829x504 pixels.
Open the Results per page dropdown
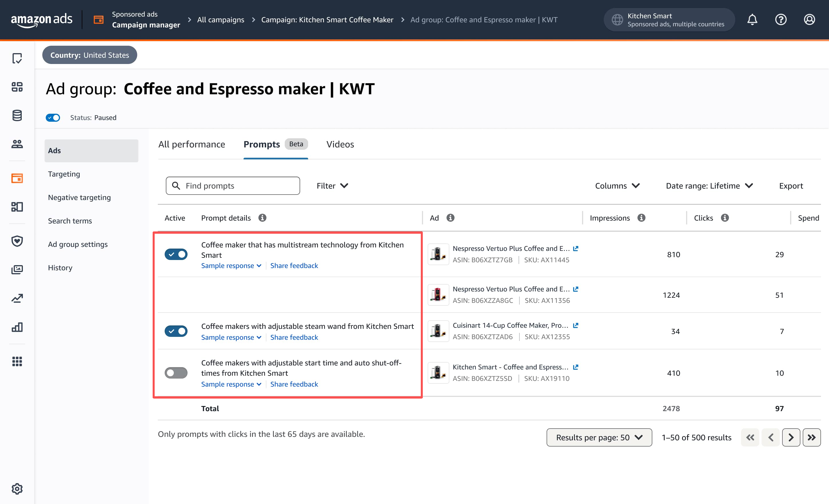coord(599,437)
